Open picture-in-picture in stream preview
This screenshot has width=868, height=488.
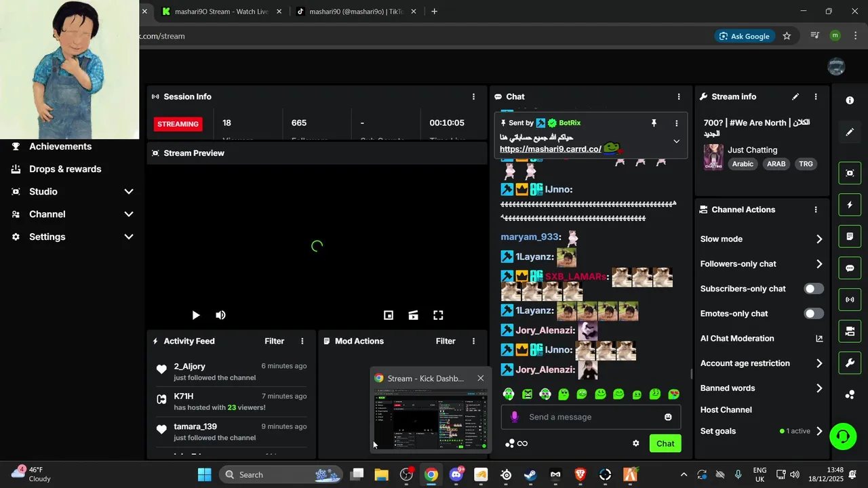389,315
